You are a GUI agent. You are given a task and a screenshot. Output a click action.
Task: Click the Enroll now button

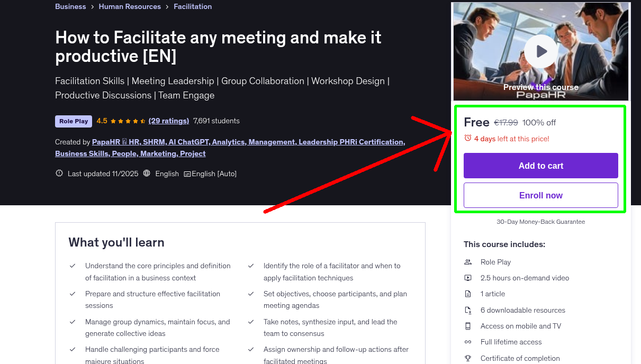point(540,195)
